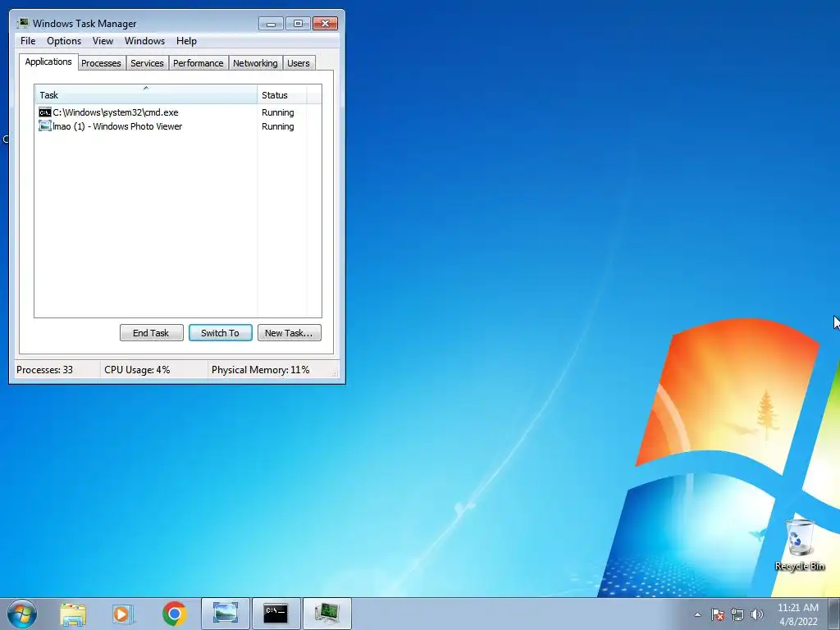Switch to the Processes tab
Image resolution: width=840 pixels, height=630 pixels.
coord(101,63)
